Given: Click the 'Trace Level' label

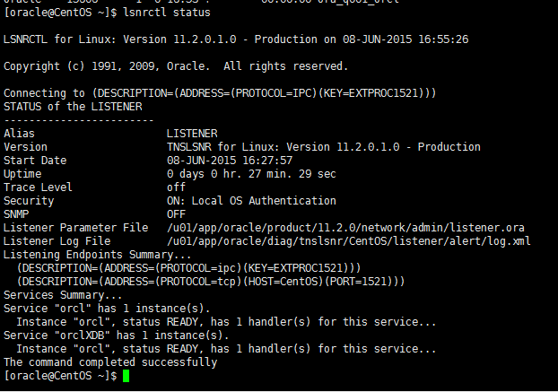Looking at the screenshot, I should point(38,187).
